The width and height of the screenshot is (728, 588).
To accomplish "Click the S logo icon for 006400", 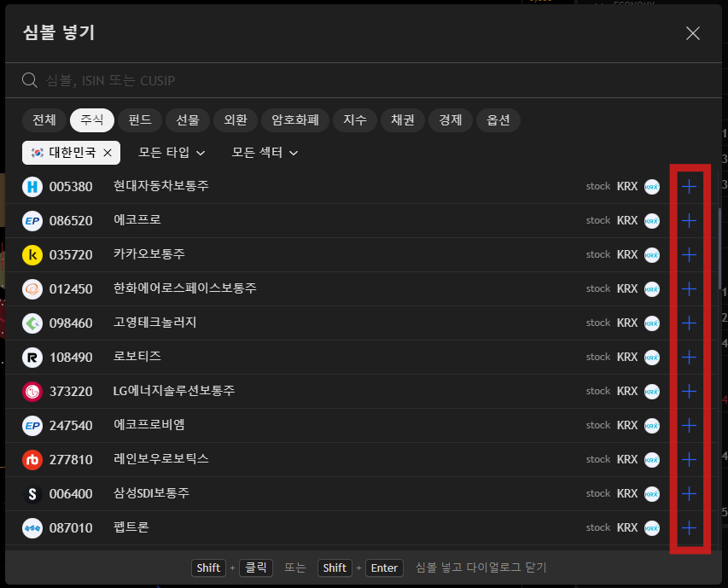I will (x=32, y=494).
